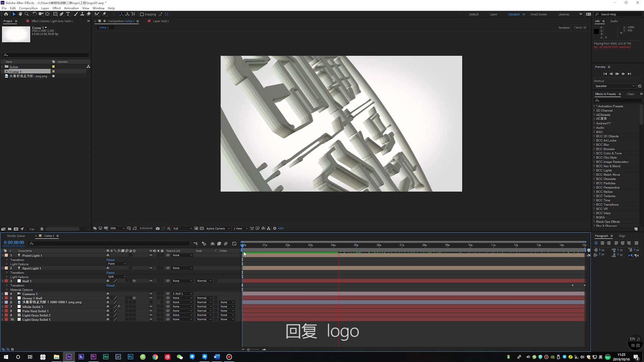Select the Horizontal Type tool
The height and width of the screenshot is (362, 644).
(68, 14)
